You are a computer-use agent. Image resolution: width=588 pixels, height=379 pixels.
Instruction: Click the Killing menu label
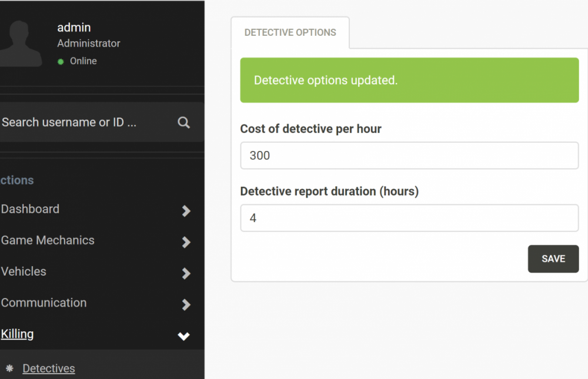(18, 334)
